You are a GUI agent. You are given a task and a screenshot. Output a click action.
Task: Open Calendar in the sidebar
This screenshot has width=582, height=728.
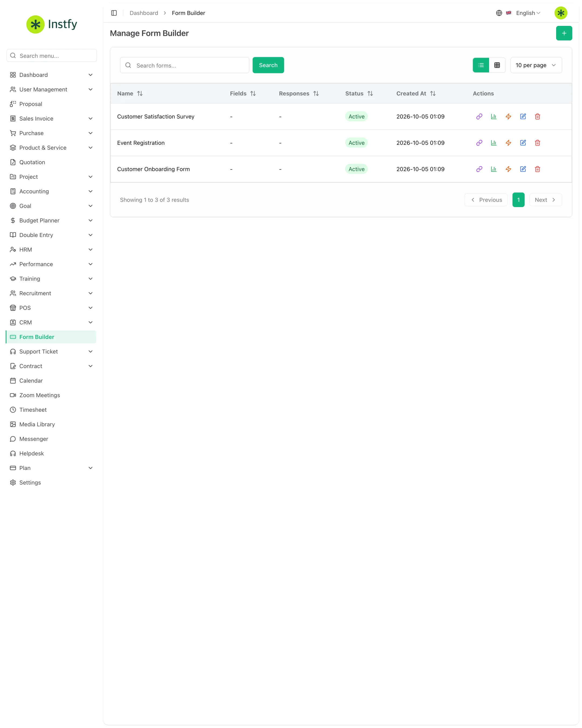(x=51, y=380)
